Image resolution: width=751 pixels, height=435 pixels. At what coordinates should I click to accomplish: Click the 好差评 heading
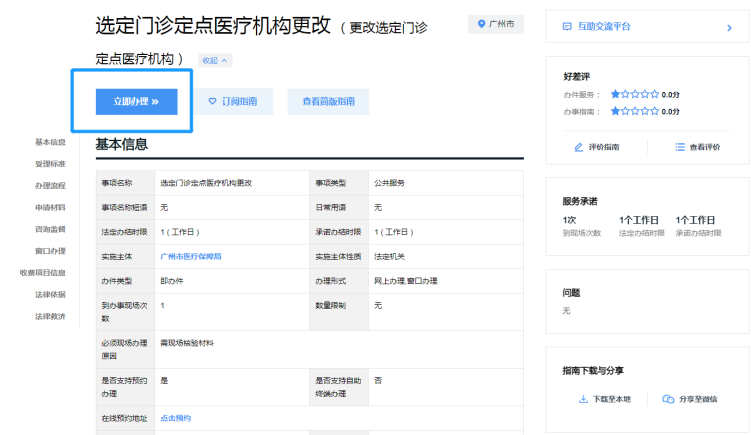[x=577, y=77]
